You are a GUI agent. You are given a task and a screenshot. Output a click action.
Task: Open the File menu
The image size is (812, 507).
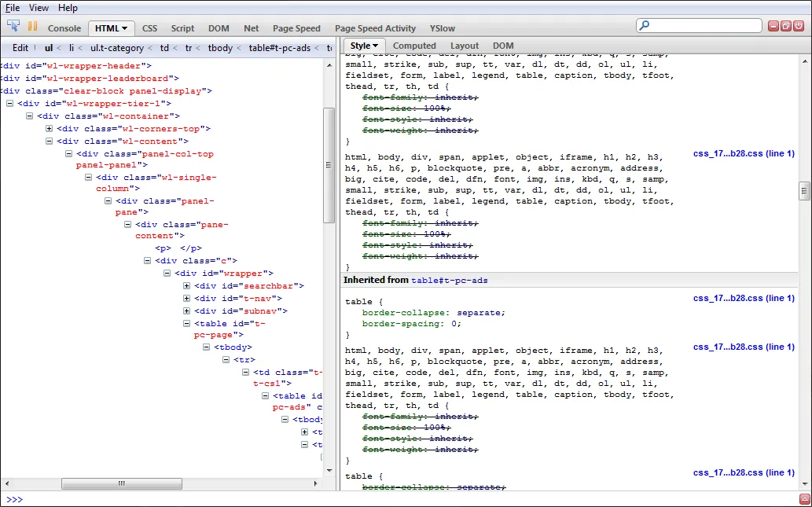(13, 8)
